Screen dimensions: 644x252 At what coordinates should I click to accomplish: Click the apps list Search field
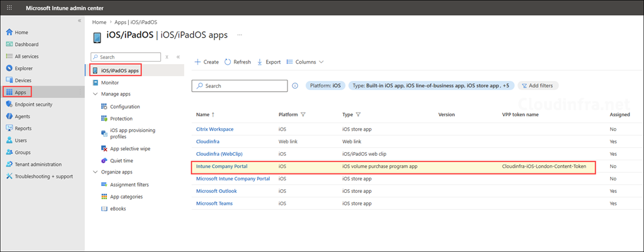240,85
